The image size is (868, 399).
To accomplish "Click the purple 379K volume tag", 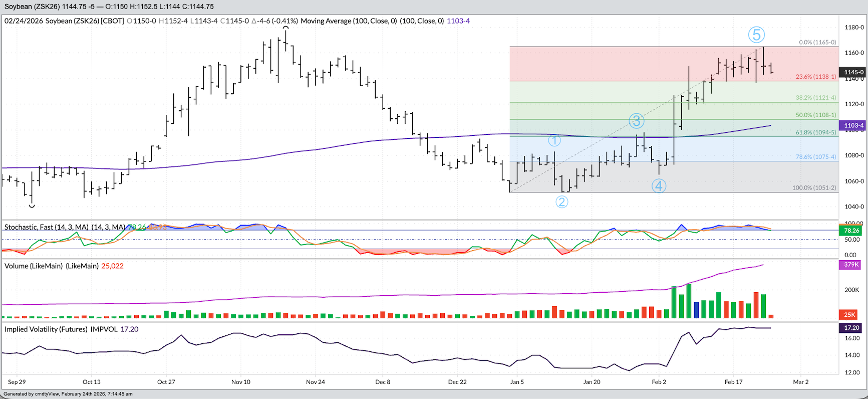I will [851, 265].
